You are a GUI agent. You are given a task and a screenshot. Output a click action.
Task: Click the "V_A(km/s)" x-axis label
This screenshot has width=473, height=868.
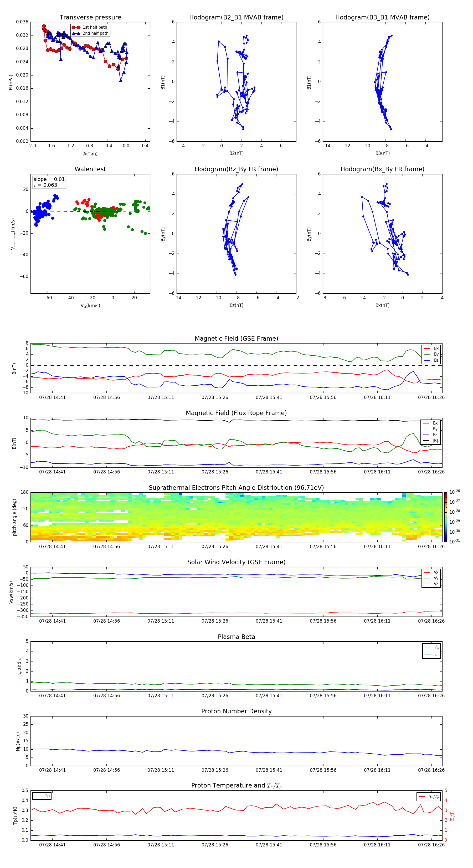click(x=90, y=306)
